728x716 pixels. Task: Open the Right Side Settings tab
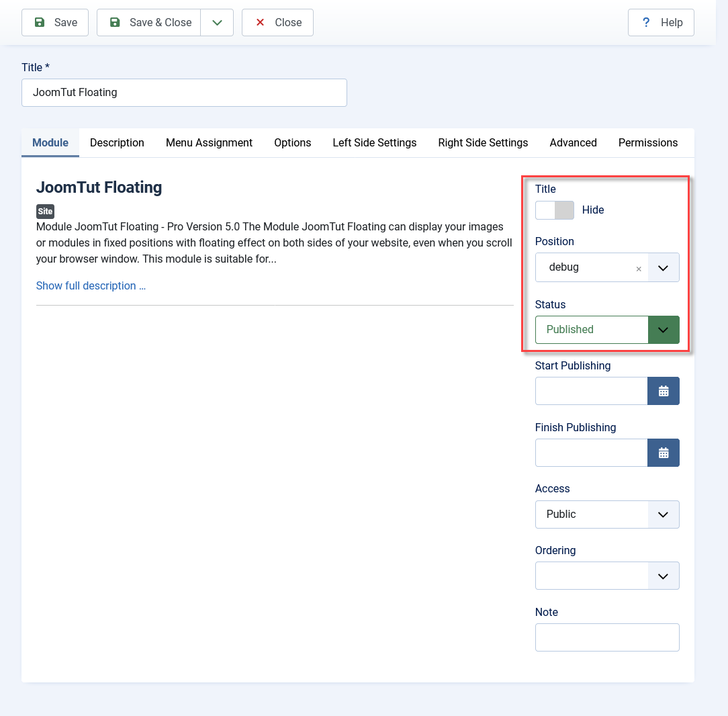(x=483, y=142)
